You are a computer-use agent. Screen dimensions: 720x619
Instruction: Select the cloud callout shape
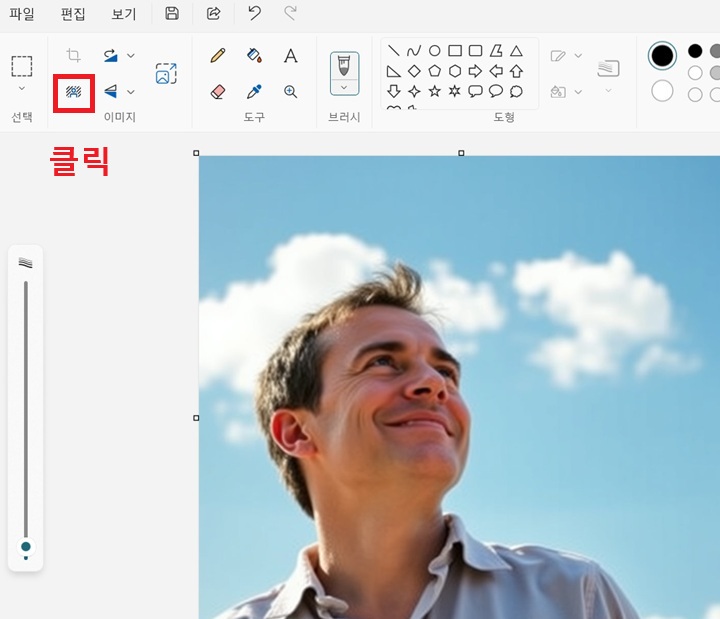[x=517, y=91]
